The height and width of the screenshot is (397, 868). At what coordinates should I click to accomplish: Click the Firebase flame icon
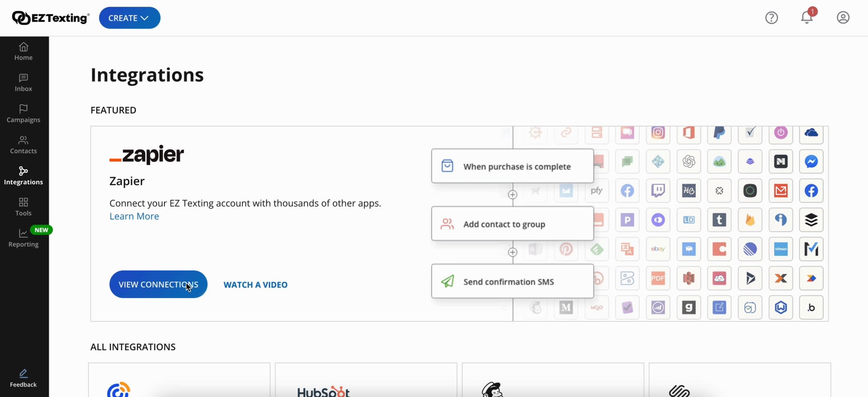[750, 220]
